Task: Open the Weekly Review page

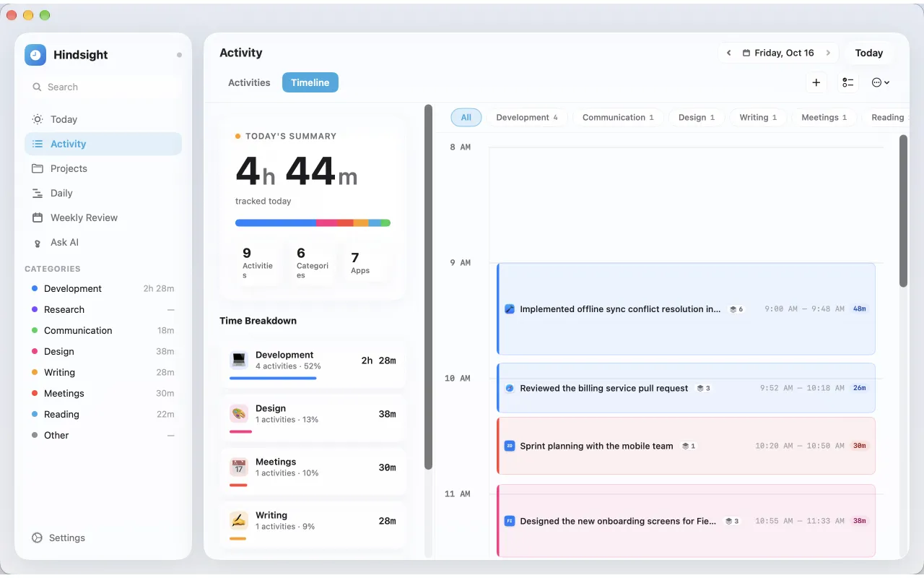Action: coord(103,217)
